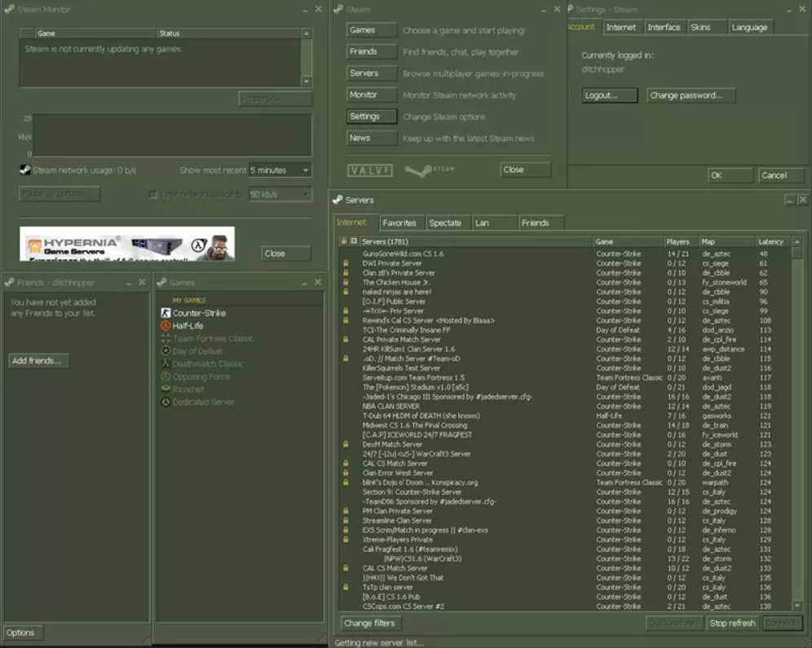The image size is (812, 648).
Task: Click the Steam logo beside VALVE
Action: coord(430,170)
